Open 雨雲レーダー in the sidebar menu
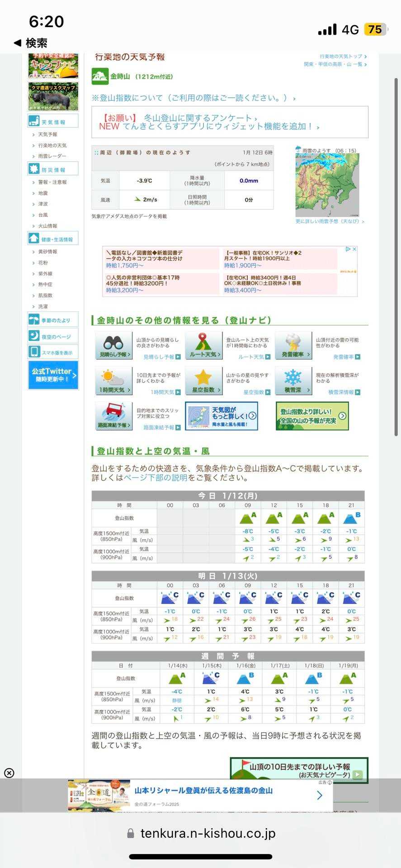 [x=52, y=156]
